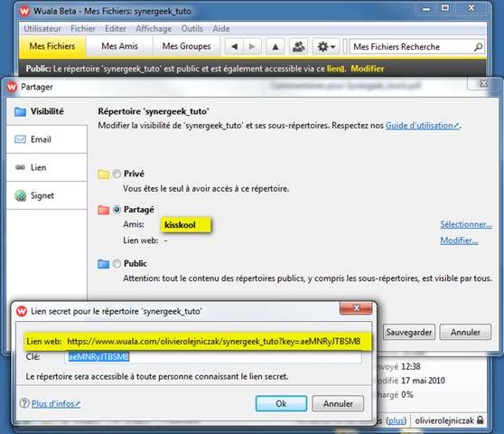
Task: Click Annuler in the Partager dialog
Action: [x=465, y=332]
